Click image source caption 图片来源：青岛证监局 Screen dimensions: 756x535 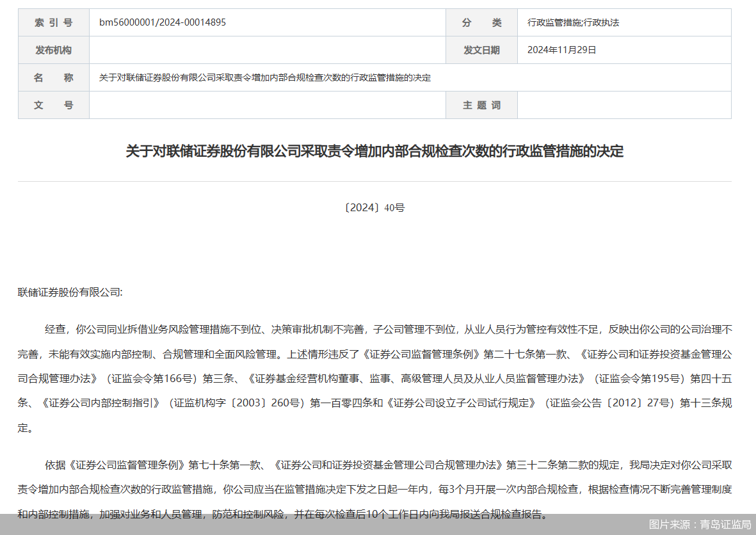tap(700, 524)
